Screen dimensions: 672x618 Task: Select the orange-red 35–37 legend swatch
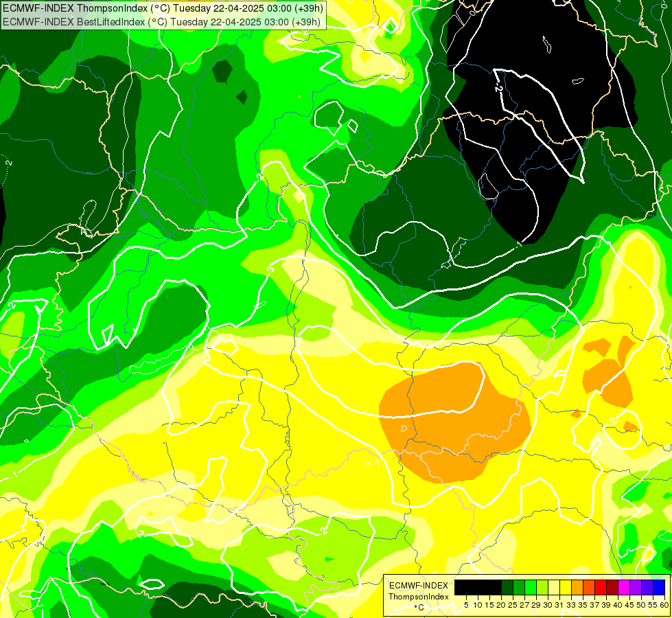coord(589,588)
